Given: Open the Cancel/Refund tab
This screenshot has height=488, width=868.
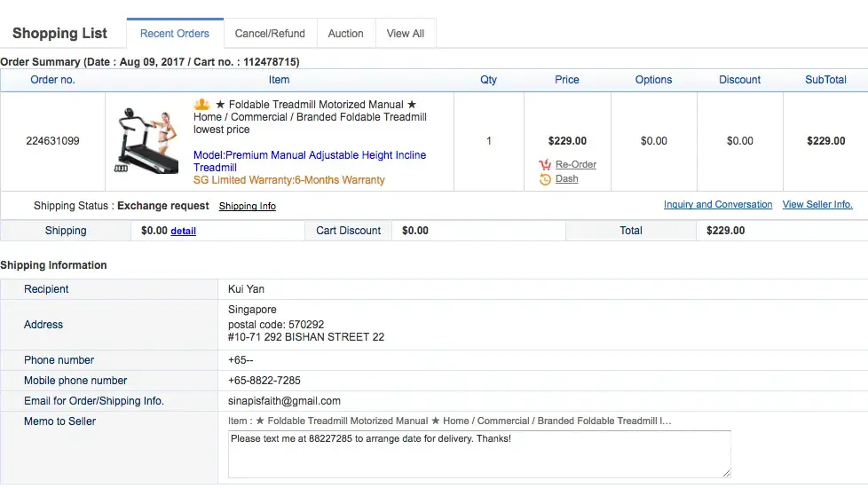Looking at the screenshot, I should 270,34.
